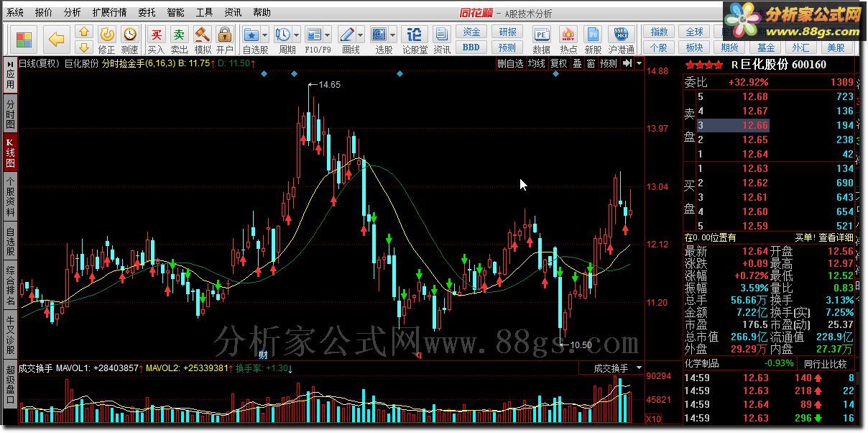Expand the 选股 dropdown arrow
Viewport: 868px width, 433px height.
(393, 34)
